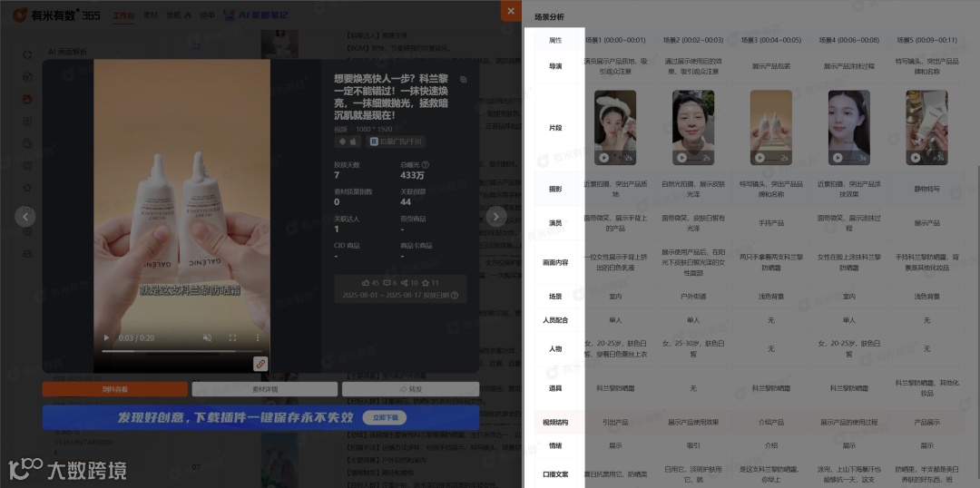The width and height of the screenshot is (980, 488).
Task: Copy the ad title text with the copy icon
Action: [x=463, y=79]
